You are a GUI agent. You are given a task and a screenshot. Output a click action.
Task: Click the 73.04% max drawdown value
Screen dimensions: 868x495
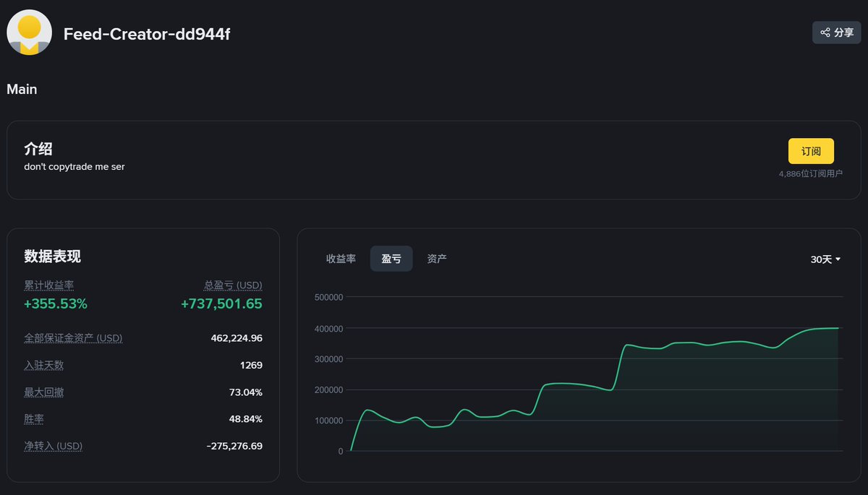[x=246, y=392]
